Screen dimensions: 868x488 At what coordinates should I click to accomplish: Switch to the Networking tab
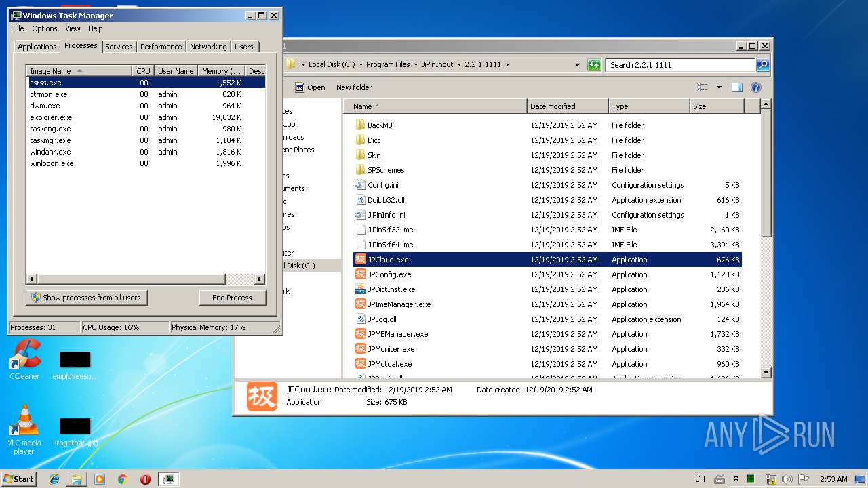208,47
